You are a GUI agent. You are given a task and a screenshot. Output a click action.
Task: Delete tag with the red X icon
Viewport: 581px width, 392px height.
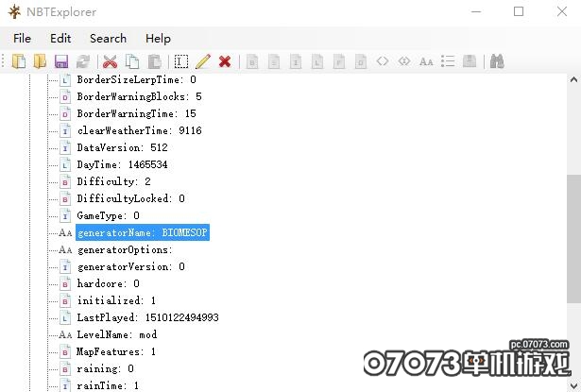pos(225,61)
